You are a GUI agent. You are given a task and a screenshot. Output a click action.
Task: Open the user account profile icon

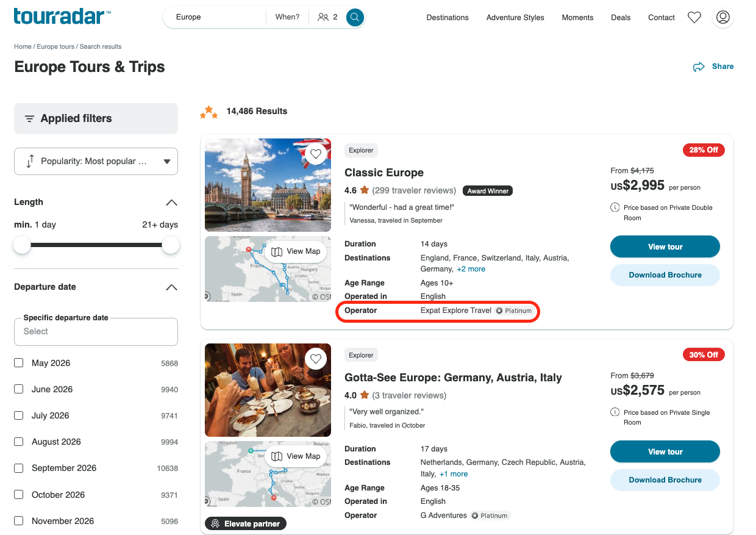coord(723,17)
